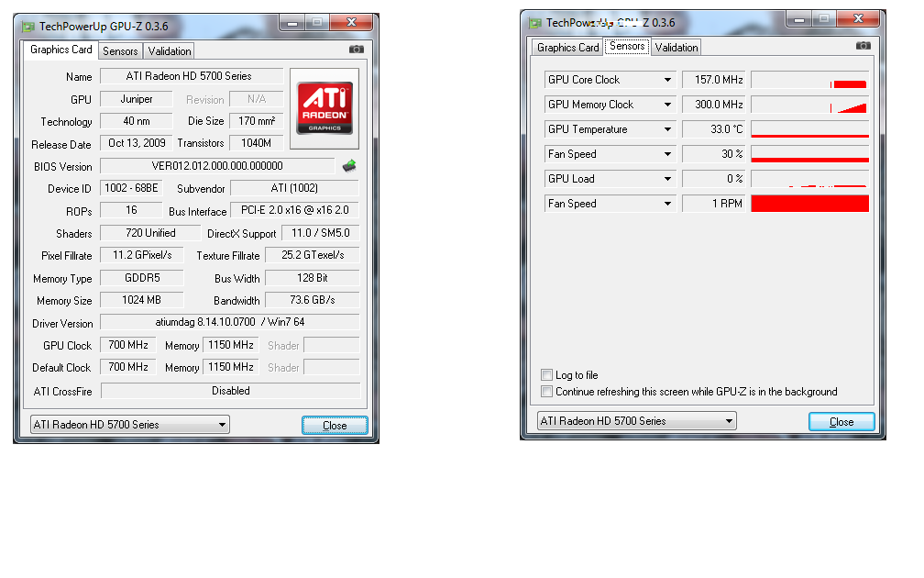Click the Driver Version field atiumdag 8.14.10.0700
The height and width of the screenshot is (578, 924).
coord(230,322)
